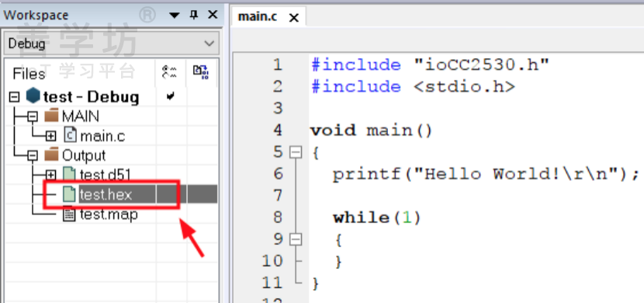Image resolution: width=644 pixels, height=303 pixels.
Task: Open the Debug configuration combo box
Action: click(x=111, y=44)
